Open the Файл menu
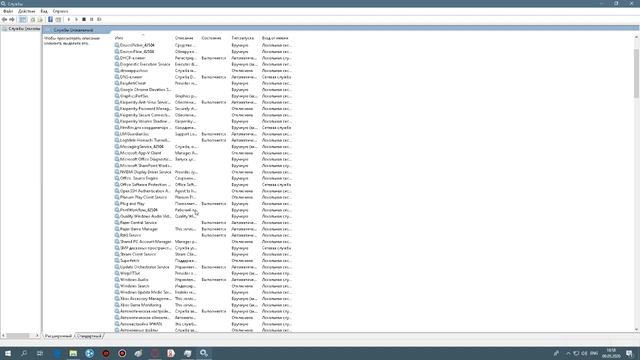640x360 pixels. point(8,11)
